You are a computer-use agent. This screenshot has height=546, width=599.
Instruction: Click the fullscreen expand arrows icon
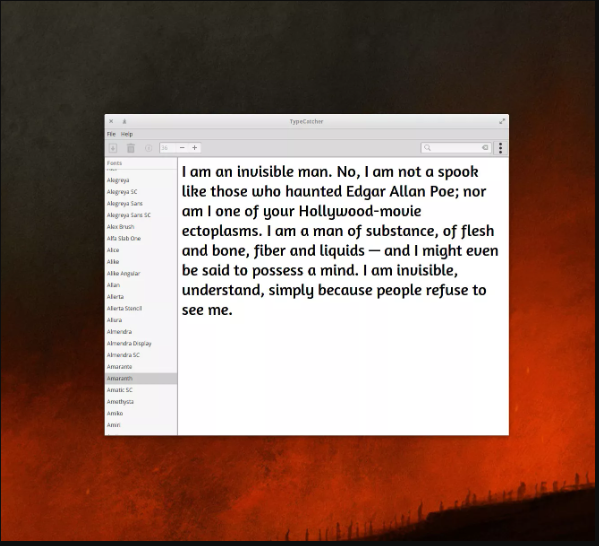502,122
